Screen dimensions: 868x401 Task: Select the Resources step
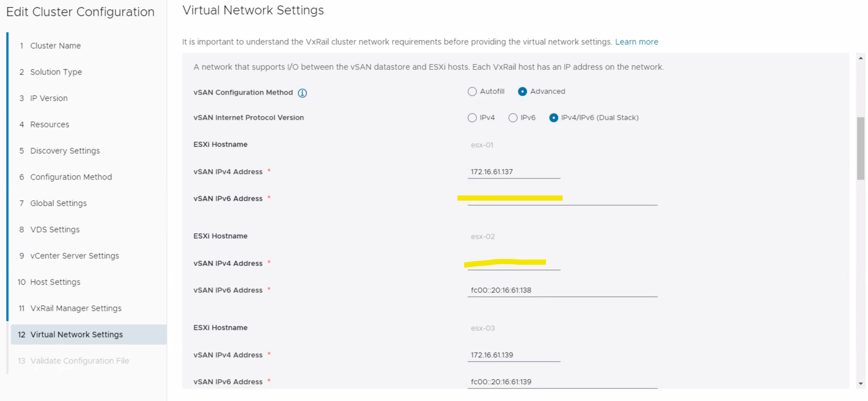click(50, 124)
